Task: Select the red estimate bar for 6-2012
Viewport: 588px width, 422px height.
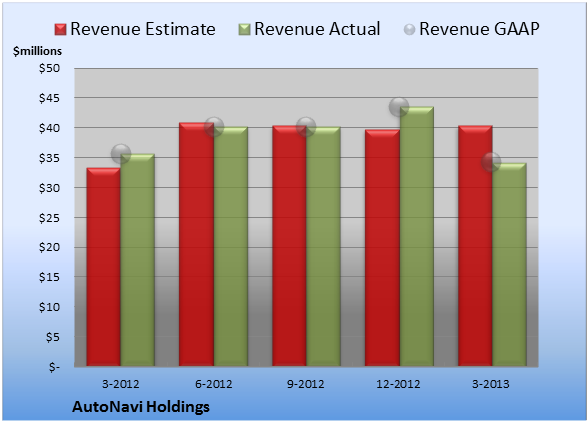Action: tap(196, 244)
